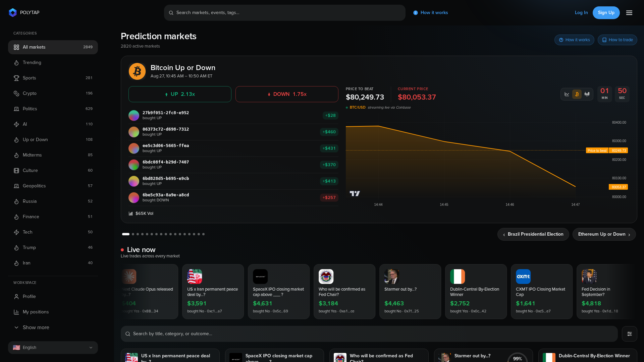Open the Up or Down category
The image size is (644, 362).
pyautogui.click(x=53, y=140)
